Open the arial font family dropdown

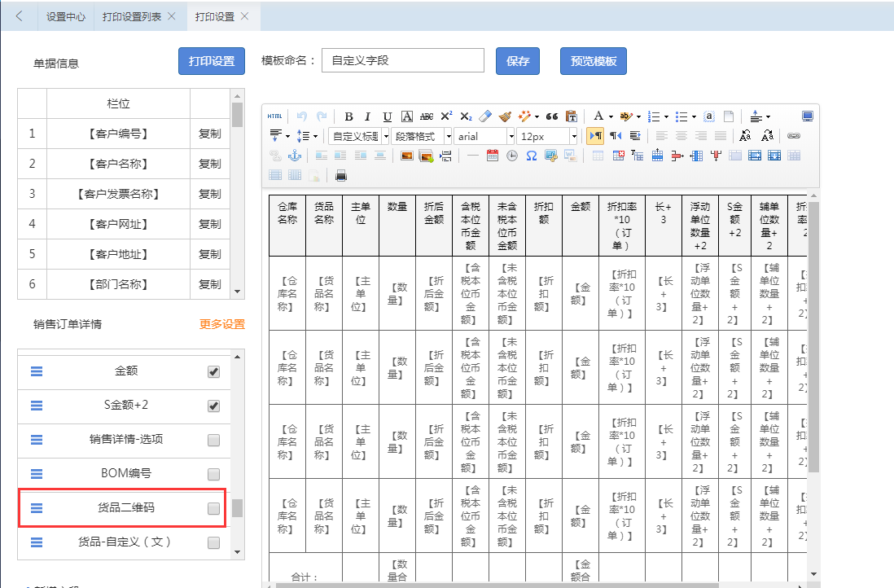(x=484, y=136)
